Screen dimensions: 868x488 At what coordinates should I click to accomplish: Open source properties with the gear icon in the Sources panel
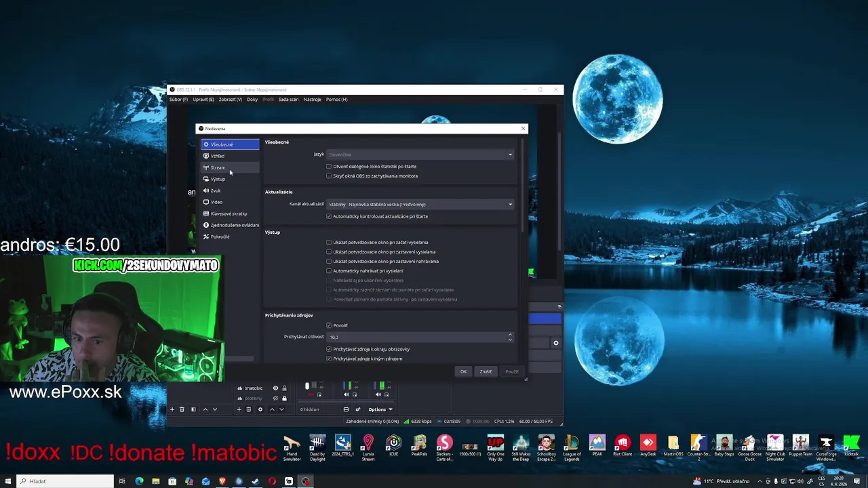[260, 409]
